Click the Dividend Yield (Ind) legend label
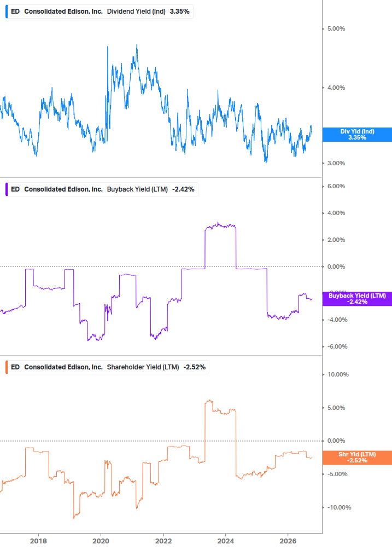The height and width of the screenshot is (550, 392). point(136,11)
